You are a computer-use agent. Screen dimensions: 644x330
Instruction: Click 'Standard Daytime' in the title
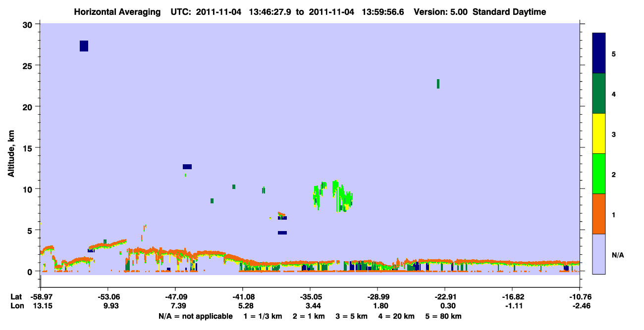pyautogui.click(x=509, y=12)
